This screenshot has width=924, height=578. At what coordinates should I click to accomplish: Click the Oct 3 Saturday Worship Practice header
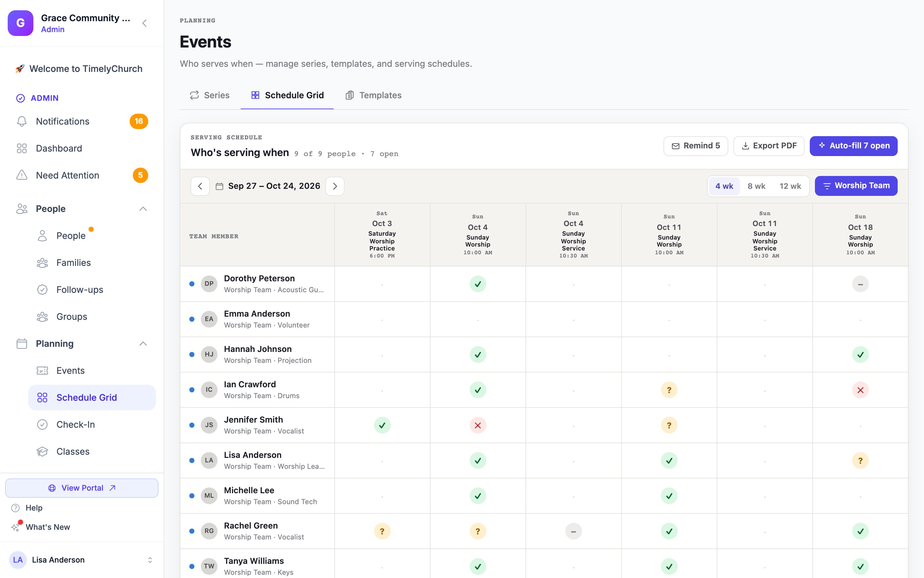382,234
